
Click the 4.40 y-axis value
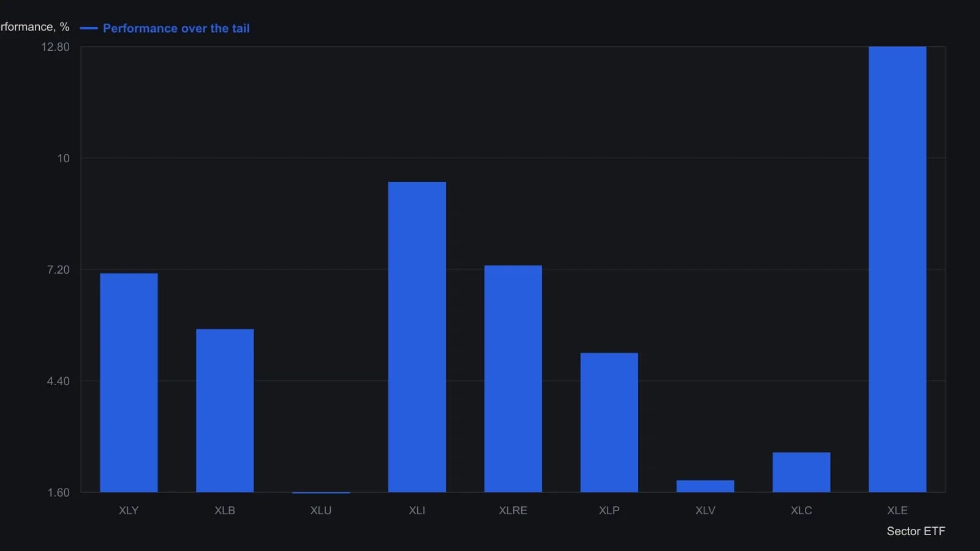click(58, 381)
